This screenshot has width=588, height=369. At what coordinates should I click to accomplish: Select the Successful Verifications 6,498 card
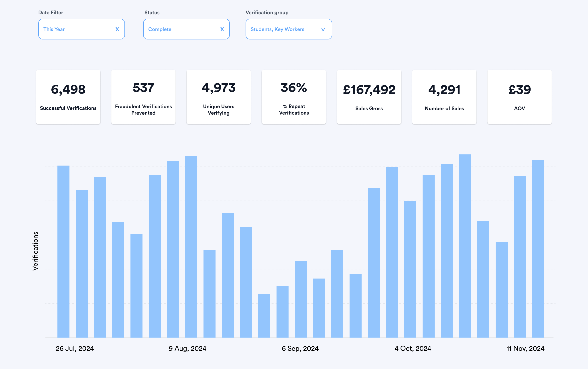pyautogui.click(x=68, y=97)
